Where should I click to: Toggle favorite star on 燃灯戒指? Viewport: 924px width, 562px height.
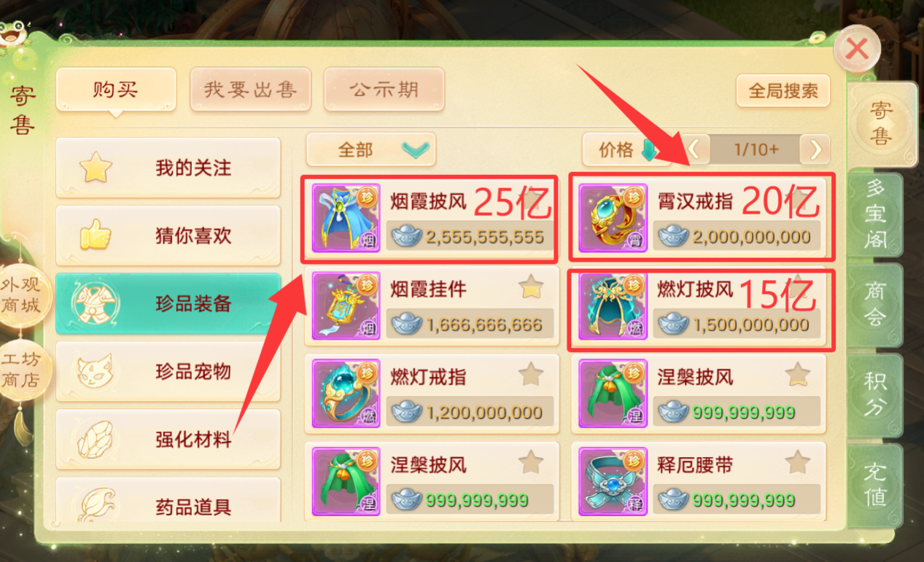pyautogui.click(x=531, y=375)
